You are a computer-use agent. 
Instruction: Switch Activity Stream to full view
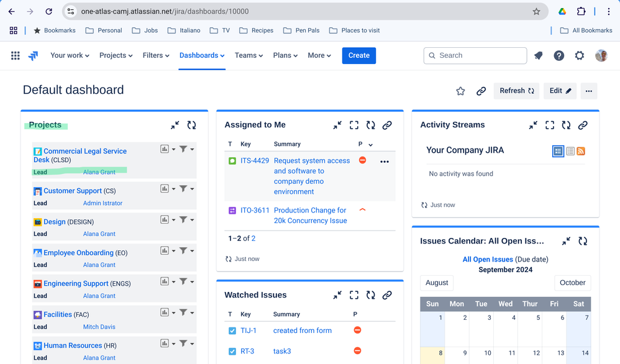558,151
